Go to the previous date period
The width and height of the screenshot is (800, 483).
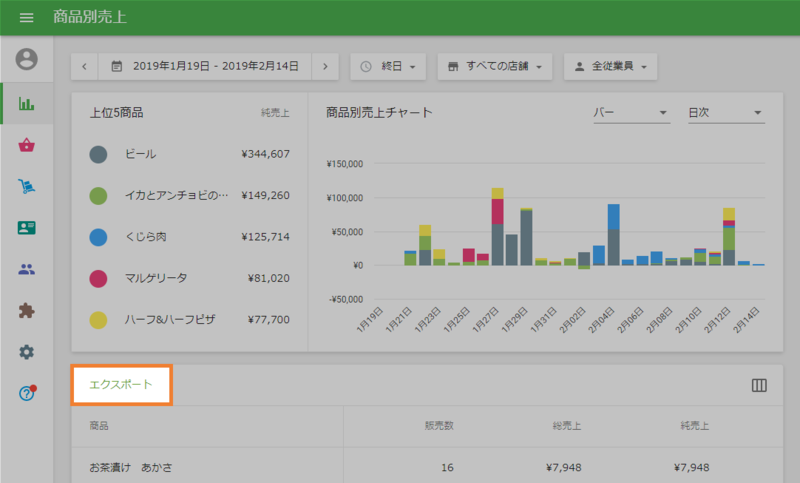(x=84, y=66)
